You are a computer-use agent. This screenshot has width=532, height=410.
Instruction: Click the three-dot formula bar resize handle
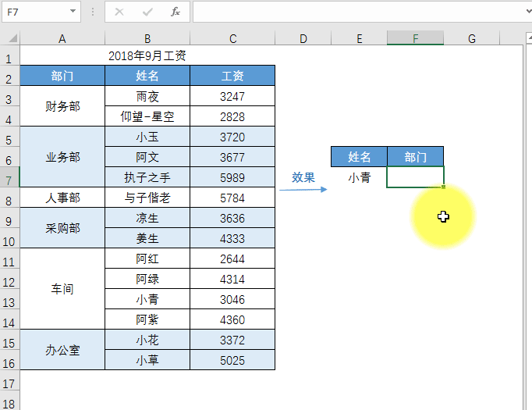[93, 12]
